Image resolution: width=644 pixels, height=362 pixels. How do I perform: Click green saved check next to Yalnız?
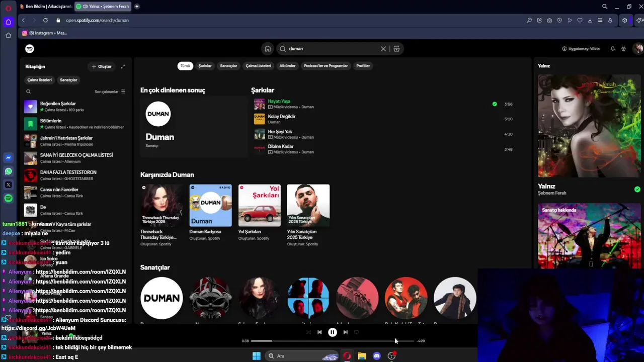pos(637,189)
